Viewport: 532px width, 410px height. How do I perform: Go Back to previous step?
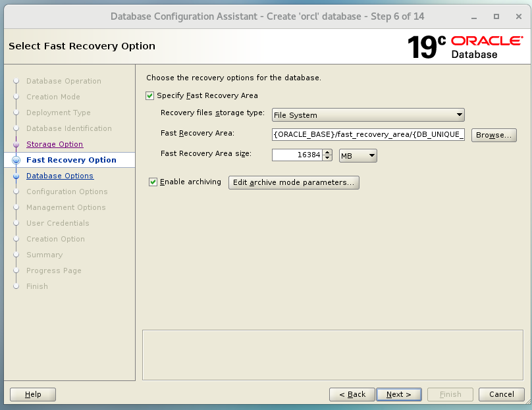(x=352, y=394)
